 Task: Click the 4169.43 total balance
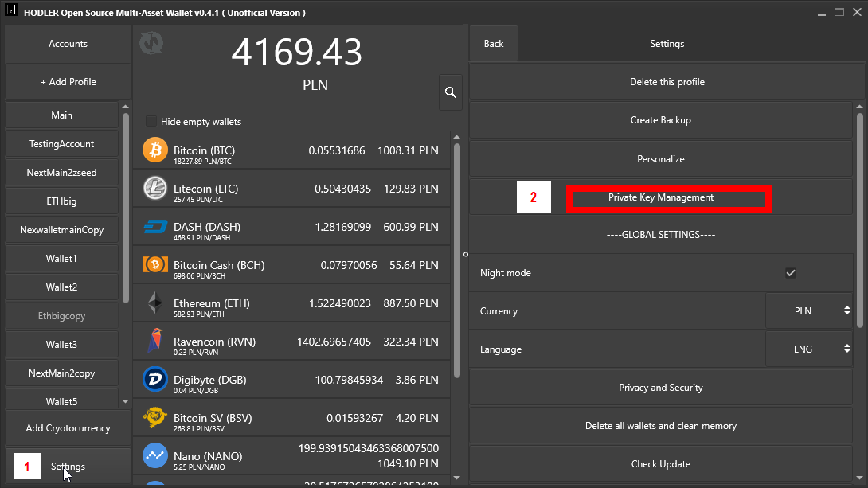coord(297,53)
